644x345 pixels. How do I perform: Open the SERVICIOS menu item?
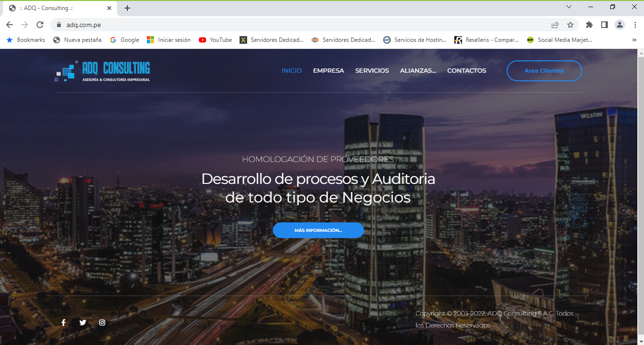[372, 70]
